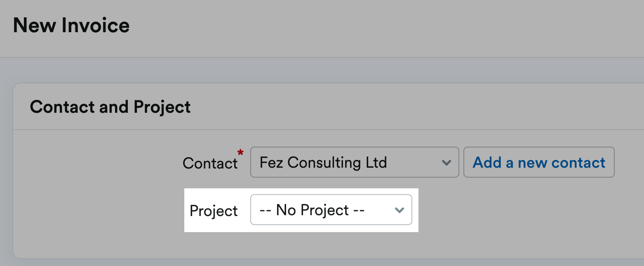Click the Contact field label
Image resolution: width=644 pixels, height=266 pixels.
pyautogui.click(x=210, y=163)
